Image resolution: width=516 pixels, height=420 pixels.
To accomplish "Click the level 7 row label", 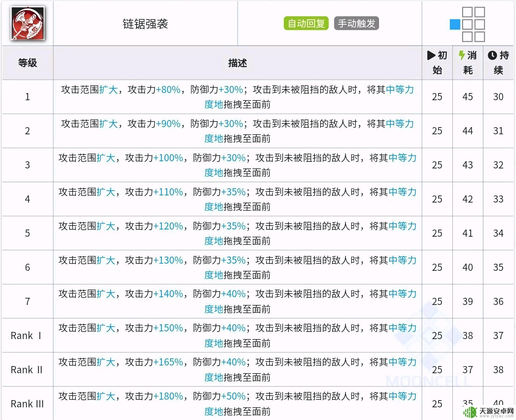I will click(x=28, y=302).
